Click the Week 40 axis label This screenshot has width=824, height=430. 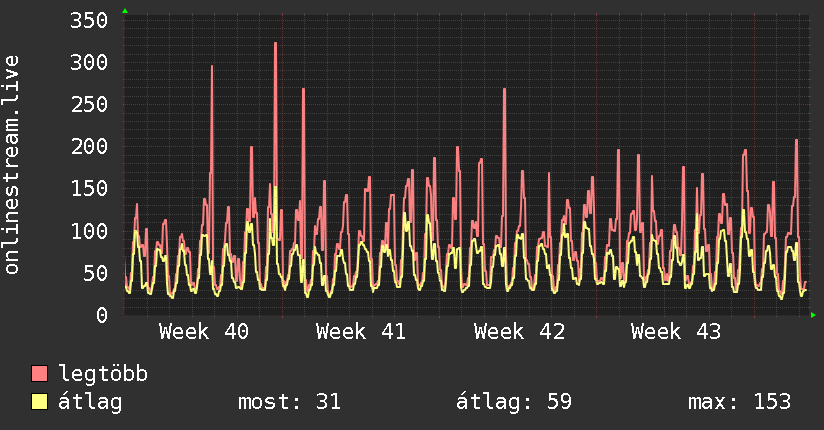coord(204,332)
